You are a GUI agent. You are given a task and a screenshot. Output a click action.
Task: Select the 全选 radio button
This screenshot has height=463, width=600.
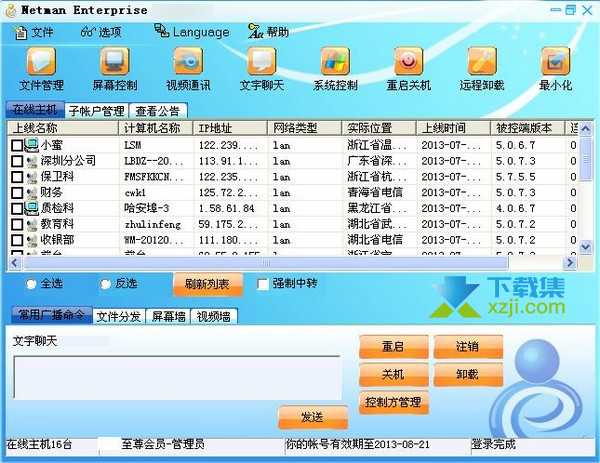coord(31,284)
